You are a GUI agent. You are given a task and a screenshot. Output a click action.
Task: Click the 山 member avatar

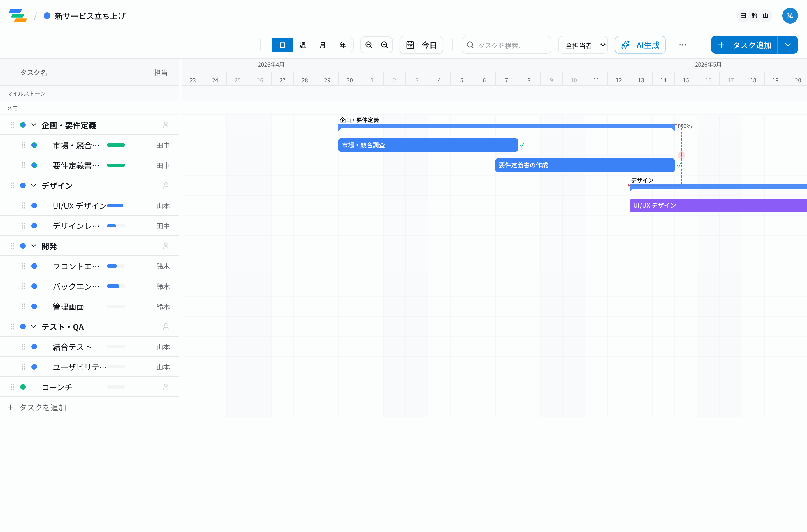coord(765,16)
